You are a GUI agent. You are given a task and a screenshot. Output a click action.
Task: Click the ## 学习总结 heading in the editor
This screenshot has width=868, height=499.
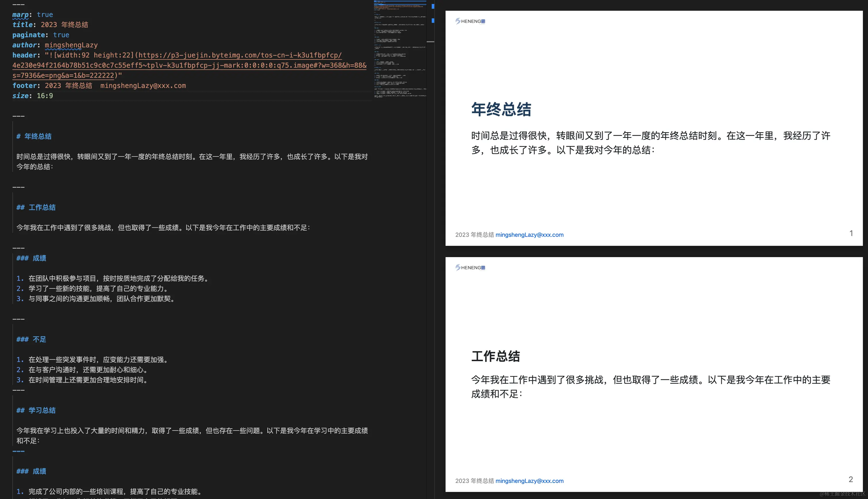click(36, 410)
